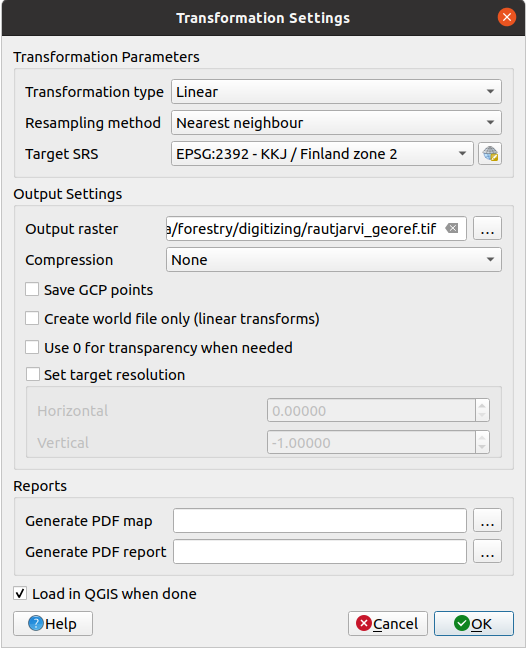Enable Use 0 for transparency when needed
Viewport: 526px width, 649px height.
pyautogui.click(x=32, y=347)
